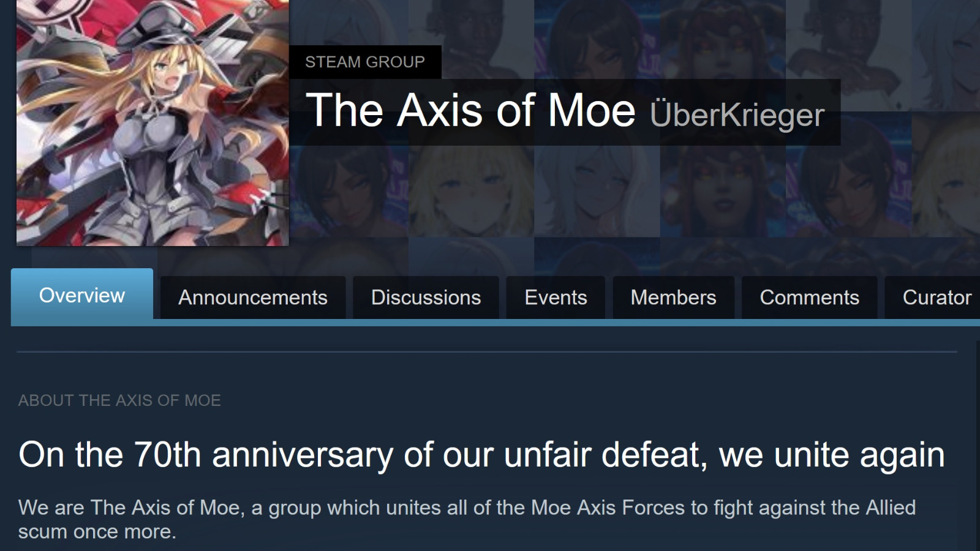Click the 70th anniversary headline
980x551 pixels.
point(481,455)
